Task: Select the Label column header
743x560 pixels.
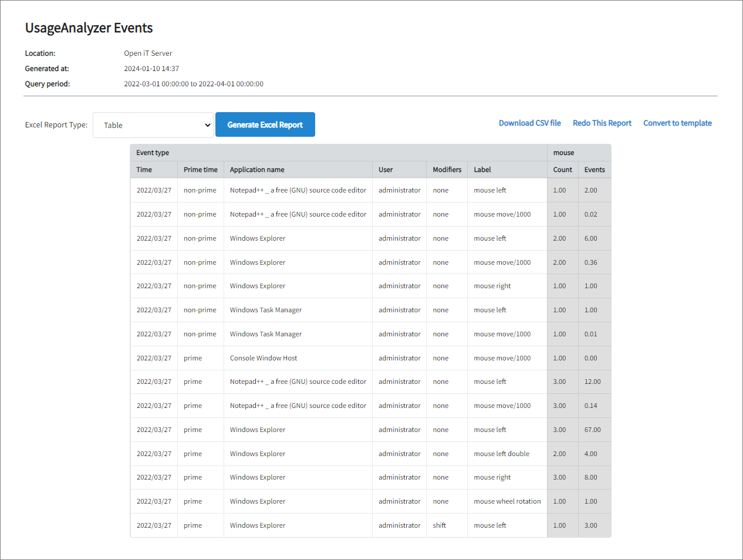Action: tap(482, 170)
